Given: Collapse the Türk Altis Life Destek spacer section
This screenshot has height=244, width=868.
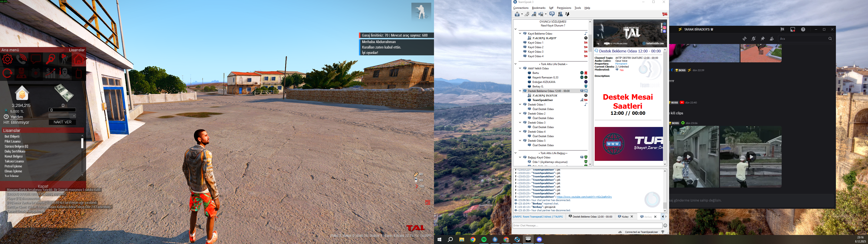Looking at the screenshot, I should click(x=516, y=64).
